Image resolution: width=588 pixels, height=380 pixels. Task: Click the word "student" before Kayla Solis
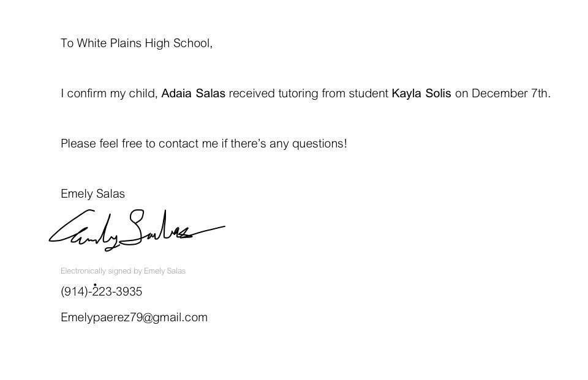368,94
